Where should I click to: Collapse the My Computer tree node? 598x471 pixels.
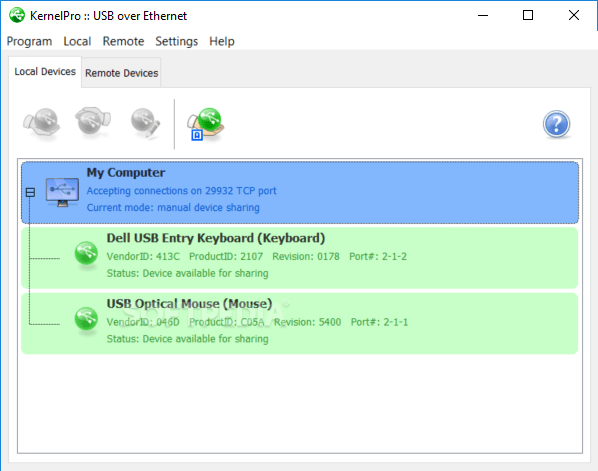coord(31,192)
